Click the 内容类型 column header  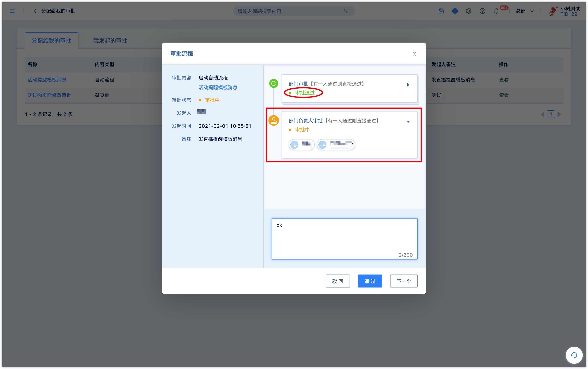point(105,64)
